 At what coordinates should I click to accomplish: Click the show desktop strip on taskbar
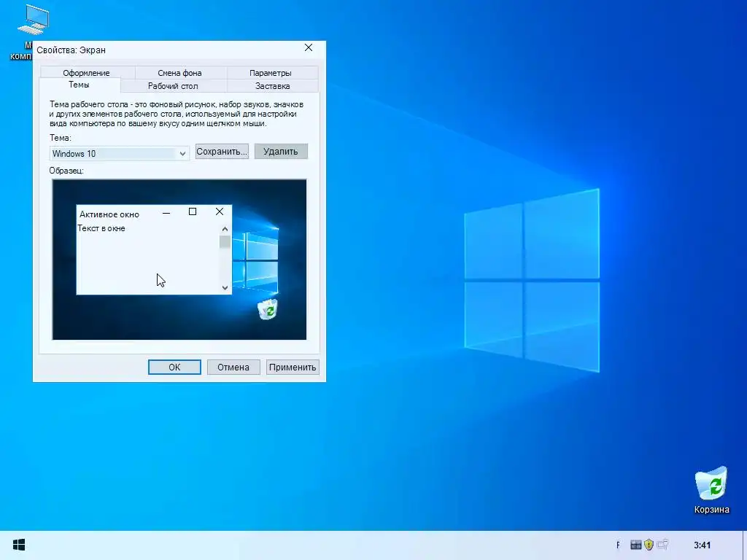[745, 545]
